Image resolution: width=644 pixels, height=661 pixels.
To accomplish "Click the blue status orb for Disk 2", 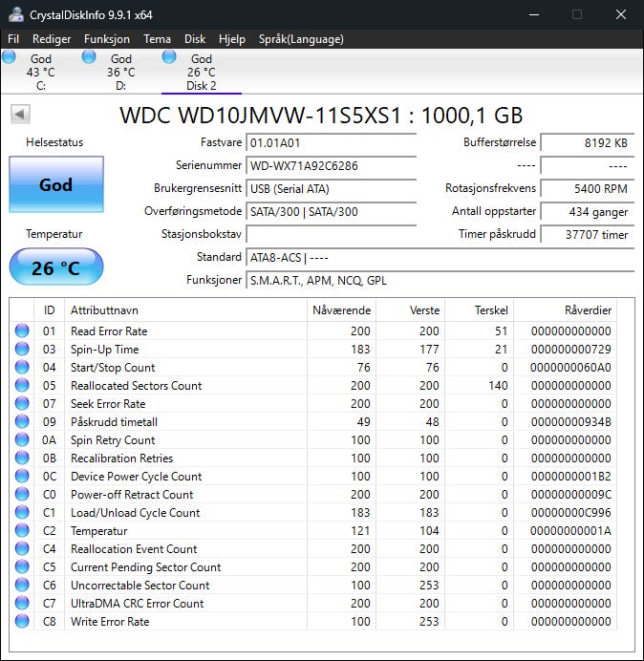I will [x=169, y=56].
